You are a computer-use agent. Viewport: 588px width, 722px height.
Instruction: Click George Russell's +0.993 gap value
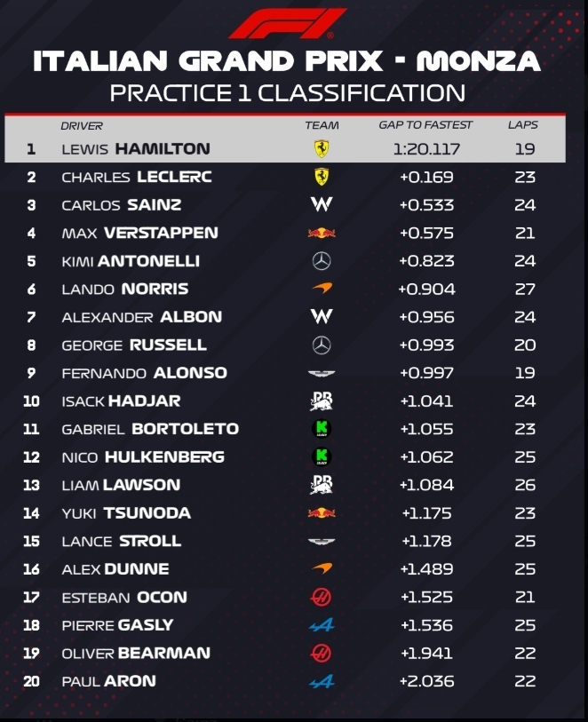(x=426, y=345)
